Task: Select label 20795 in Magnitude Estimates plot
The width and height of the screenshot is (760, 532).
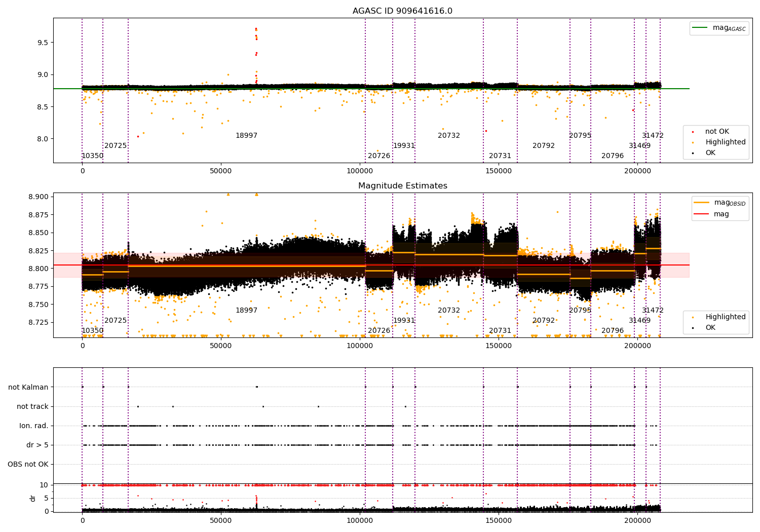Action: [x=580, y=311]
